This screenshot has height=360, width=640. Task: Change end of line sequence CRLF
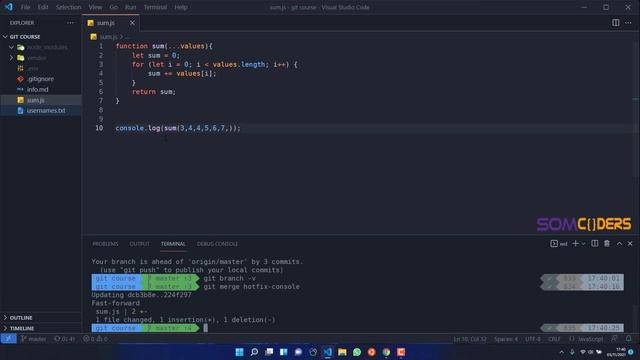tap(554, 339)
